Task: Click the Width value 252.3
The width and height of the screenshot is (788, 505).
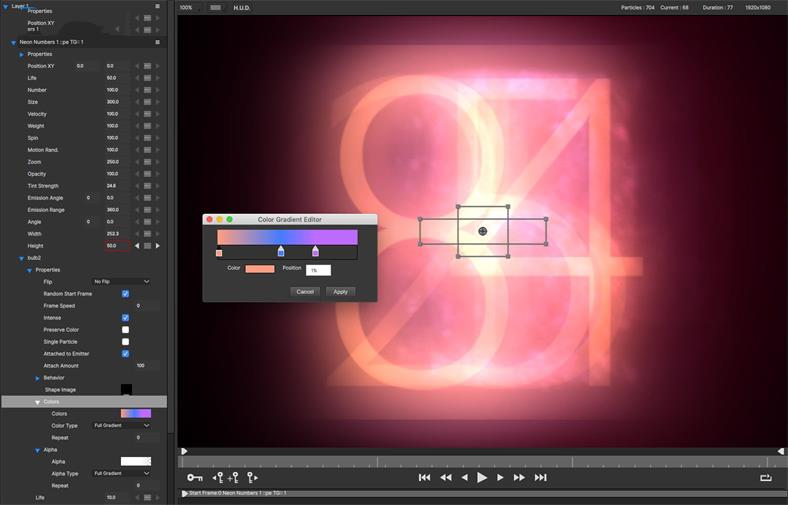Action: click(x=113, y=234)
